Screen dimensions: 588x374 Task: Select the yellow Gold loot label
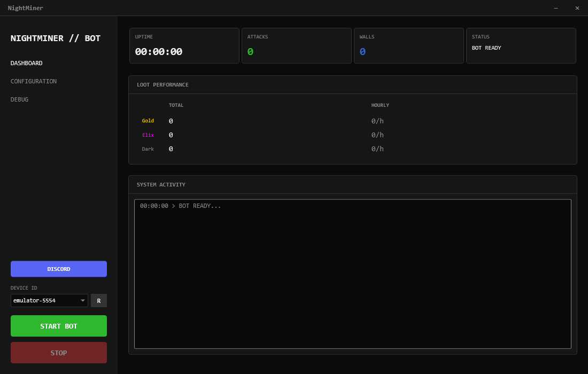(148, 121)
